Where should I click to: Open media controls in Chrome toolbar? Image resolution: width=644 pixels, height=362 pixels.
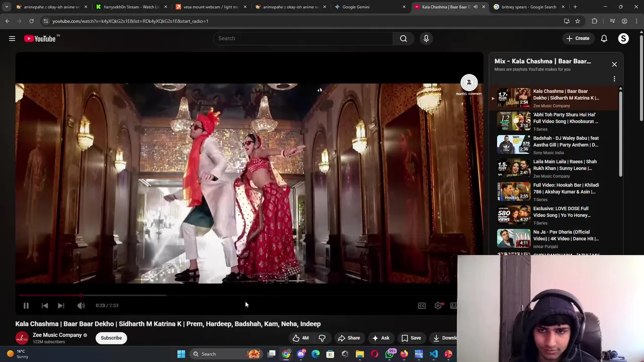pyautogui.click(x=612, y=21)
